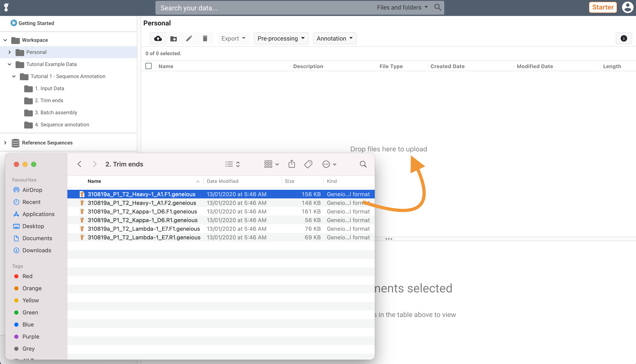Select file 310819a_P1_T2_Heavy-1_A1.F2.geneious
The height and width of the screenshot is (364, 636).
(x=221, y=203)
